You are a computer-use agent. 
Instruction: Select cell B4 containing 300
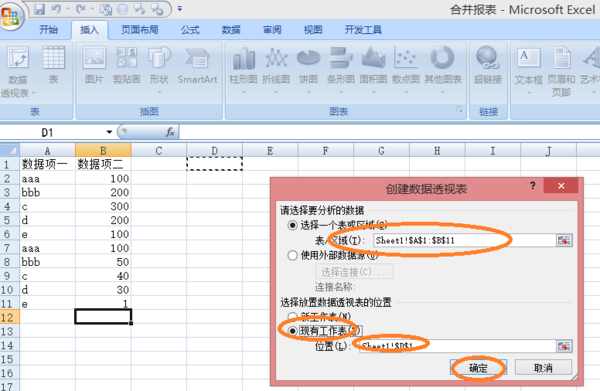[x=103, y=206]
